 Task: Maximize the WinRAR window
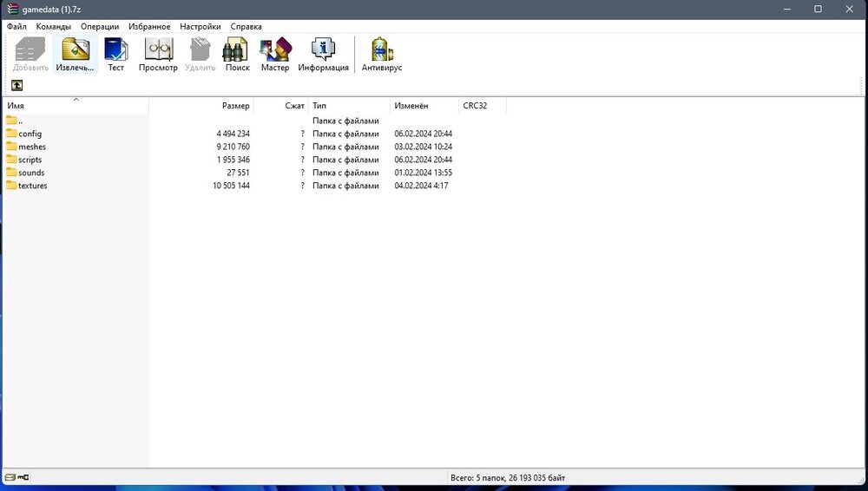point(818,10)
